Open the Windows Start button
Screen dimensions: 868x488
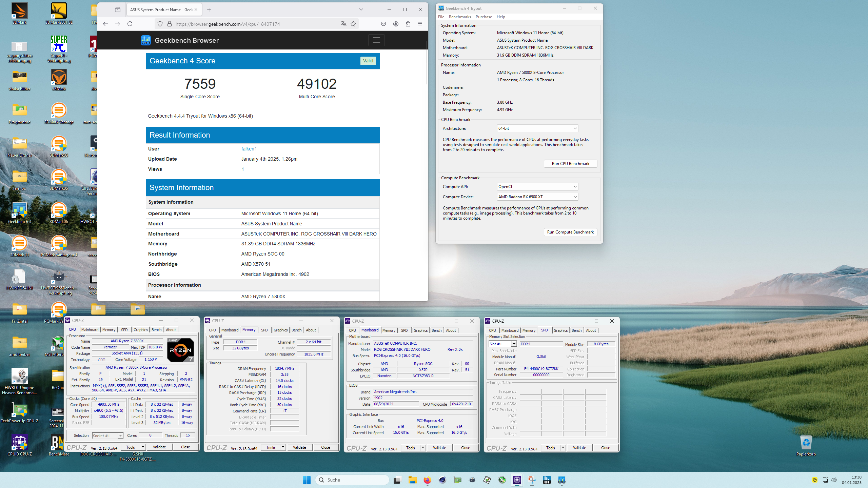307,480
